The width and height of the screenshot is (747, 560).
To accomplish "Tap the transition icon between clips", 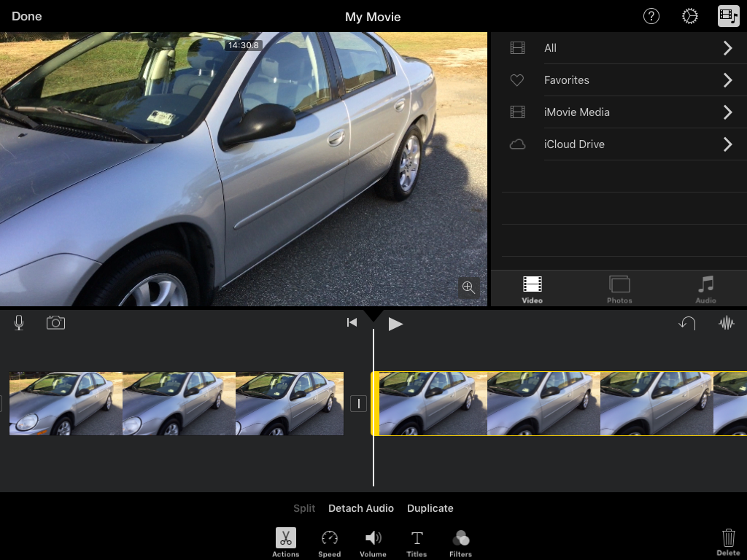I will coord(358,404).
